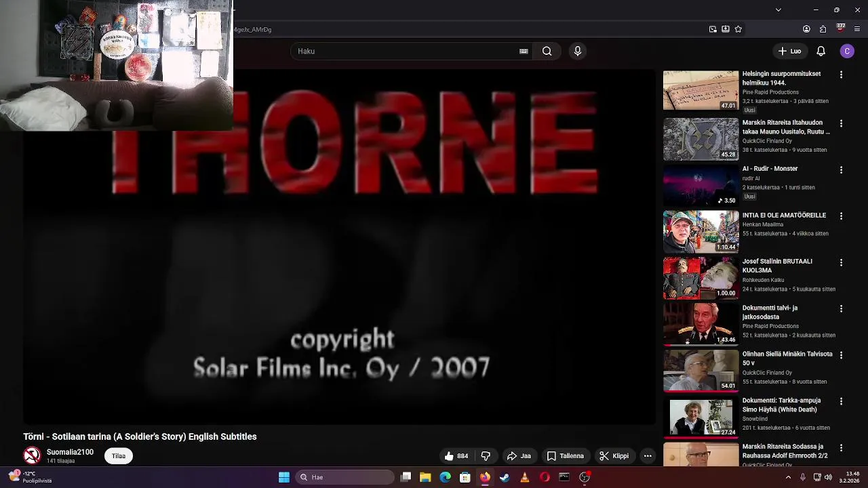868x488 pixels.
Task: Save the video with Tallenna
Action: pos(566,456)
